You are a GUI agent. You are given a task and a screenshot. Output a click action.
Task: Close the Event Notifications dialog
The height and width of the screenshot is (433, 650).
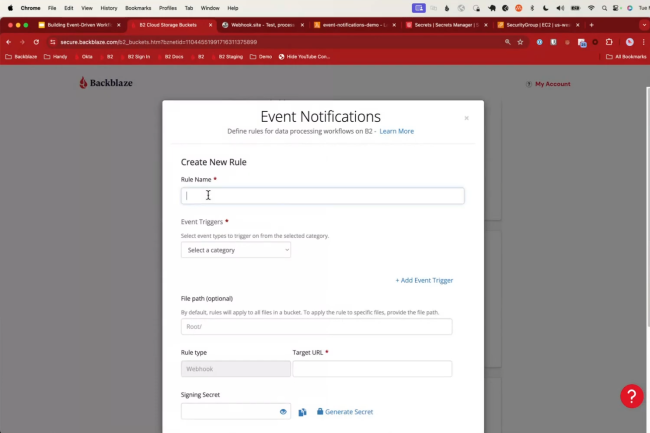coord(466,118)
